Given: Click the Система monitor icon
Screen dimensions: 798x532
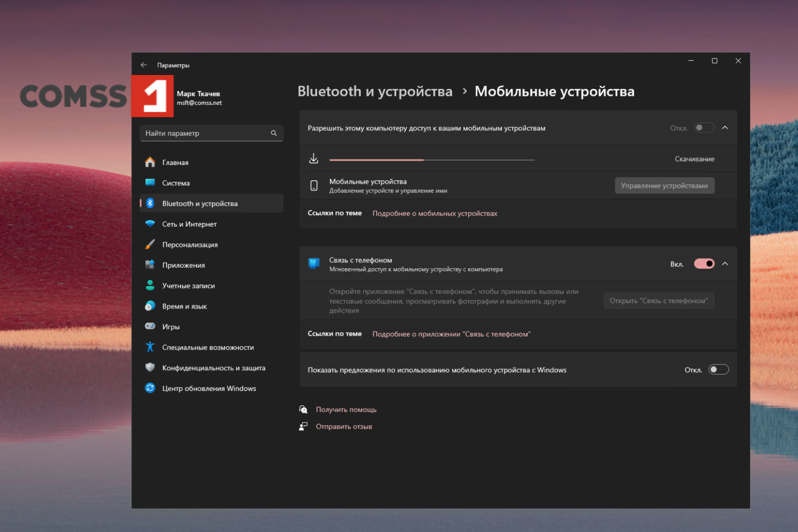Looking at the screenshot, I should (x=150, y=182).
